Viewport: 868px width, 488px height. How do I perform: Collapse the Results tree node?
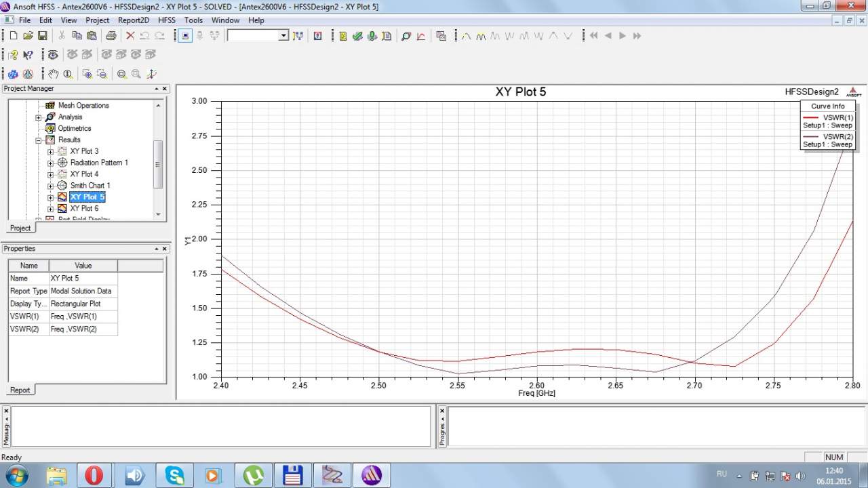[39, 140]
